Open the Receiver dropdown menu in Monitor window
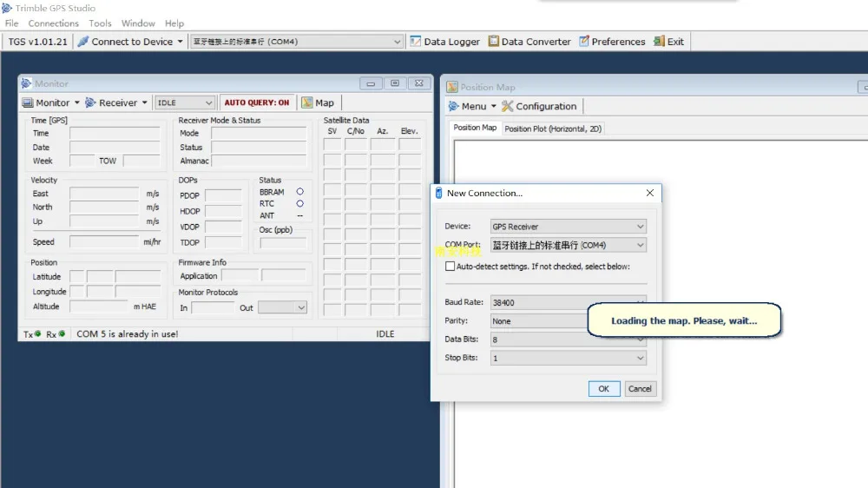 [115, 102]
